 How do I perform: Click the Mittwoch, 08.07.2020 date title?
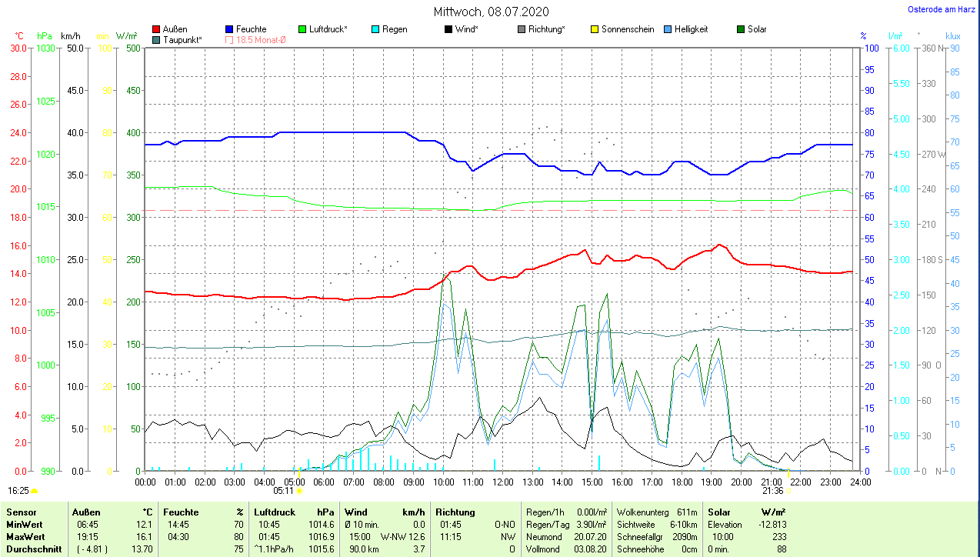[x=491, y=12]
